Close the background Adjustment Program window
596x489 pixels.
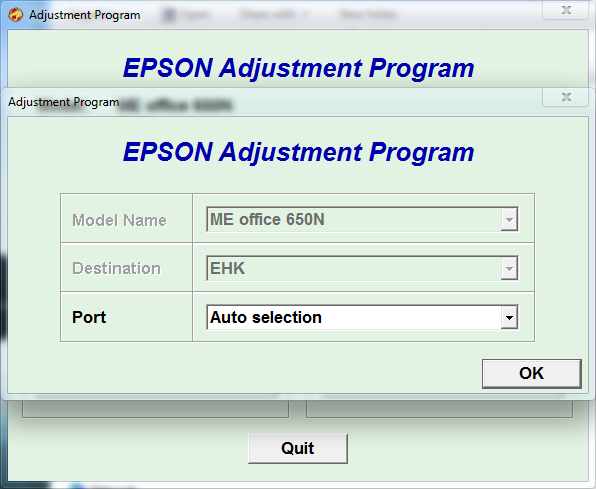coord(566,10)
